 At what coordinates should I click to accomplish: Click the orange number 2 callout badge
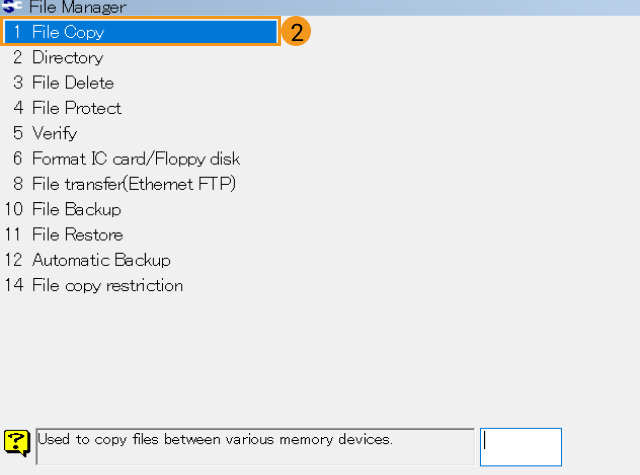click(295, 31)
